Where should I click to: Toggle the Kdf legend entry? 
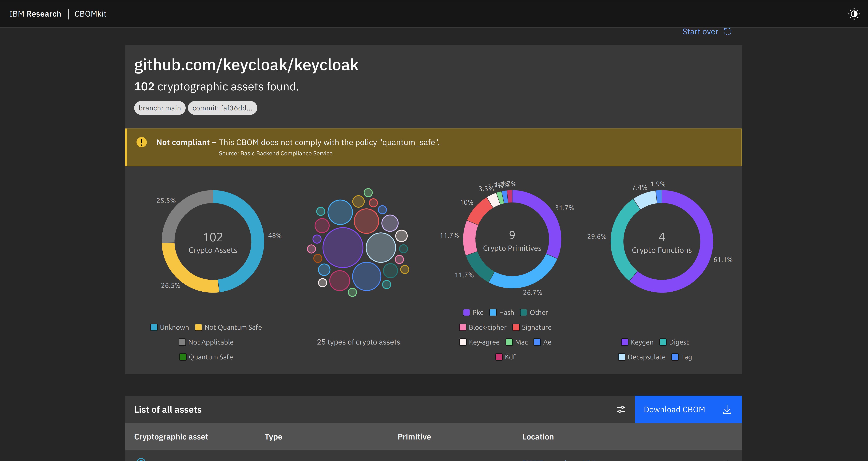[505, 357]
